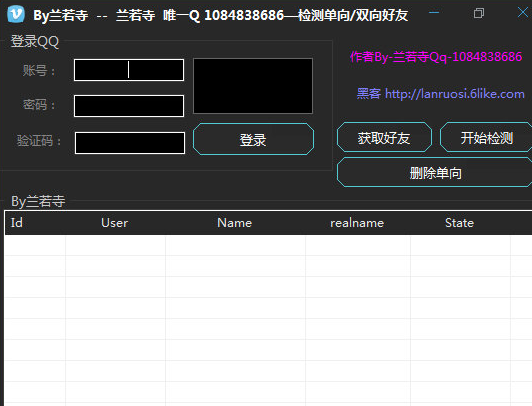The width and height of the screenshot is (532, 406).
Task: Click the 开始检测 button
Action: (487, 137)
